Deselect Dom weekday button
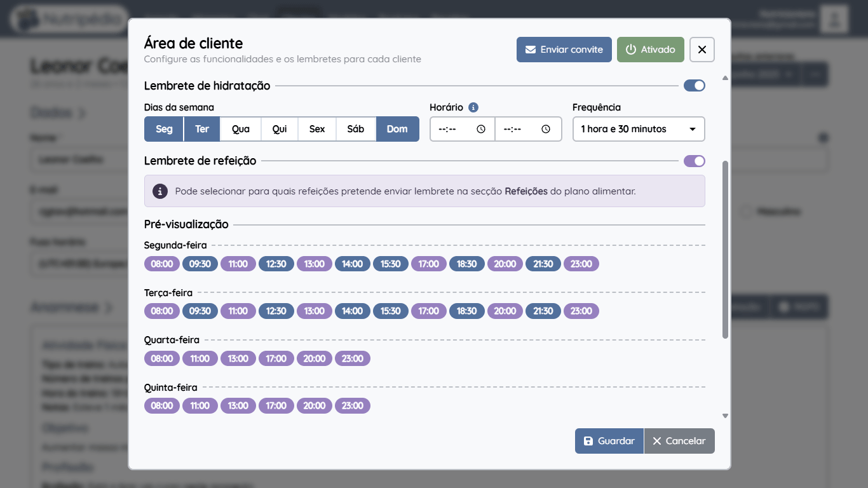This screenshot has height=488, width=868. 397,129
